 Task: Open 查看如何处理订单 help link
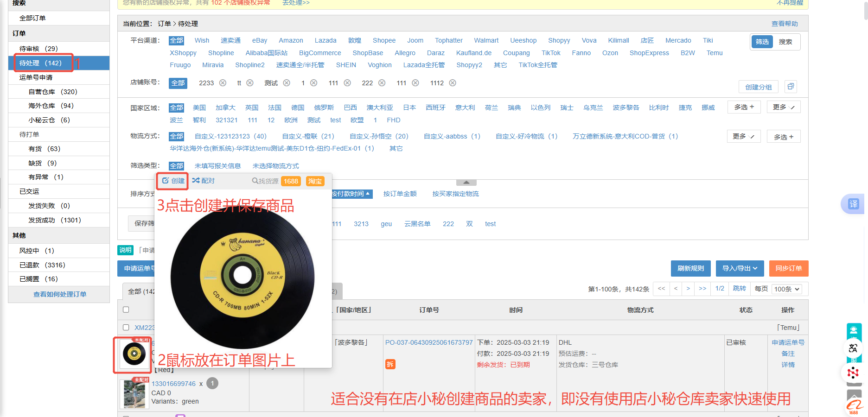pos(60,294)
